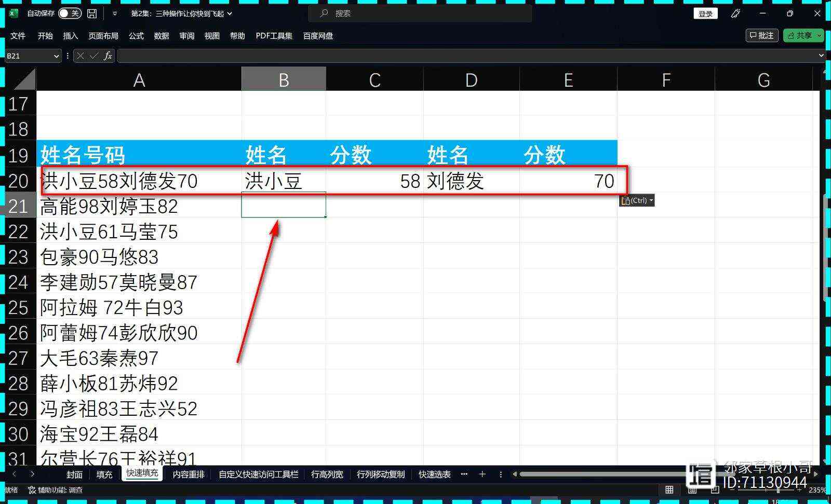Open the Paste Options (Ctrl) dropdown

637,200
